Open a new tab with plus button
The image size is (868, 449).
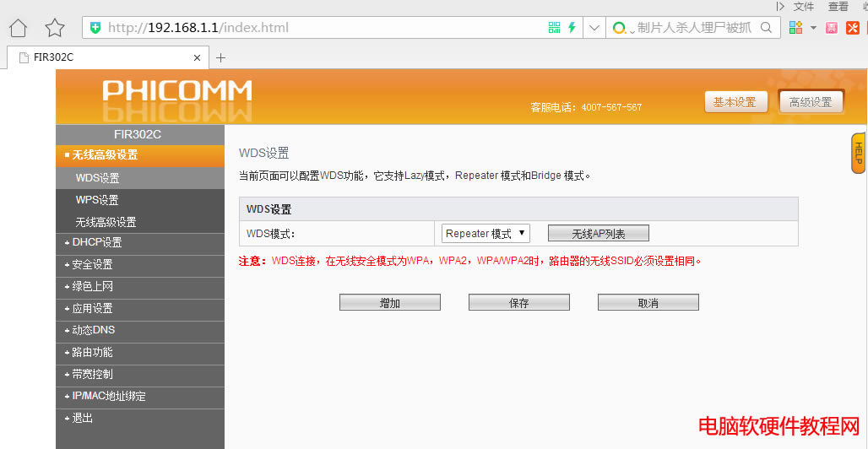tap(221, 58)
